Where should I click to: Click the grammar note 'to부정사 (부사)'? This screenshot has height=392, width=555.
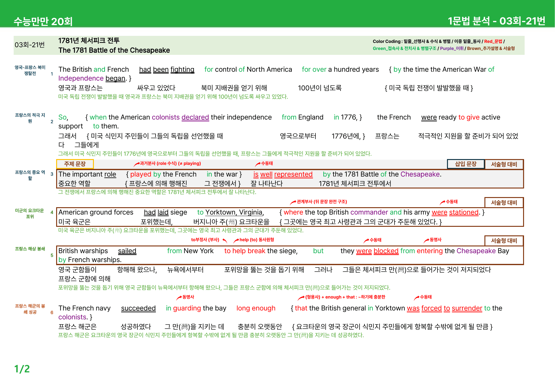205,240
